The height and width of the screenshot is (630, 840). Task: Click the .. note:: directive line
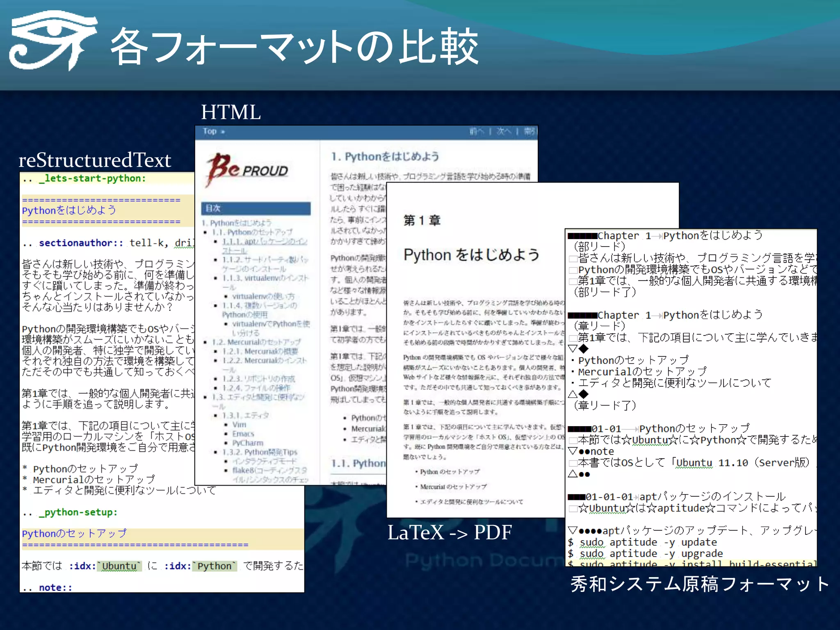pyautogui.click(x=47, y=587)
